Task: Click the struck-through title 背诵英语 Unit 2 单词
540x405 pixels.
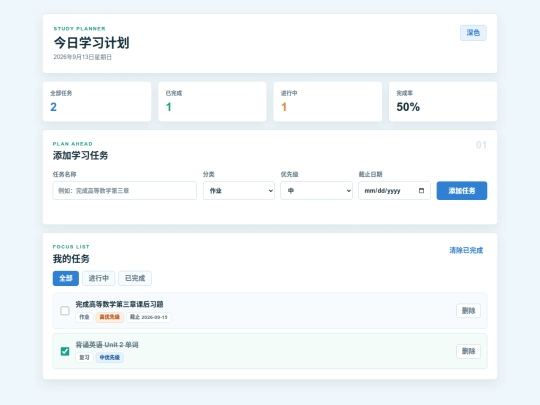Action: tap(107, 345)
